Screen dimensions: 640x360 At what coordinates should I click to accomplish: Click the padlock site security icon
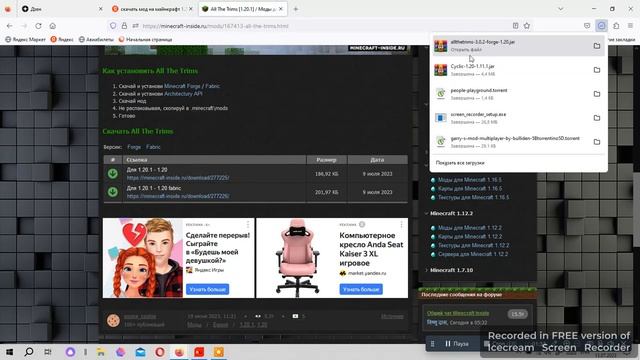tap(124, 26)
